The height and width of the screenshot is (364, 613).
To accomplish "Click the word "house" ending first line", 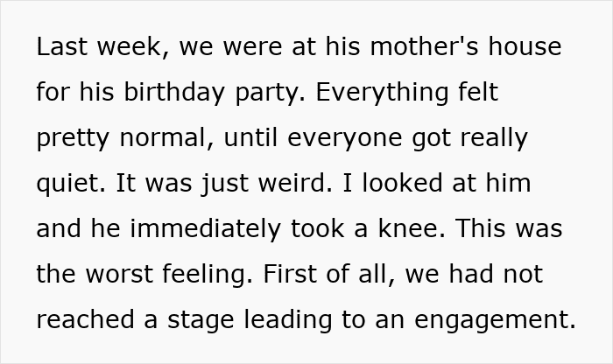I will click(x=525, y=46).
